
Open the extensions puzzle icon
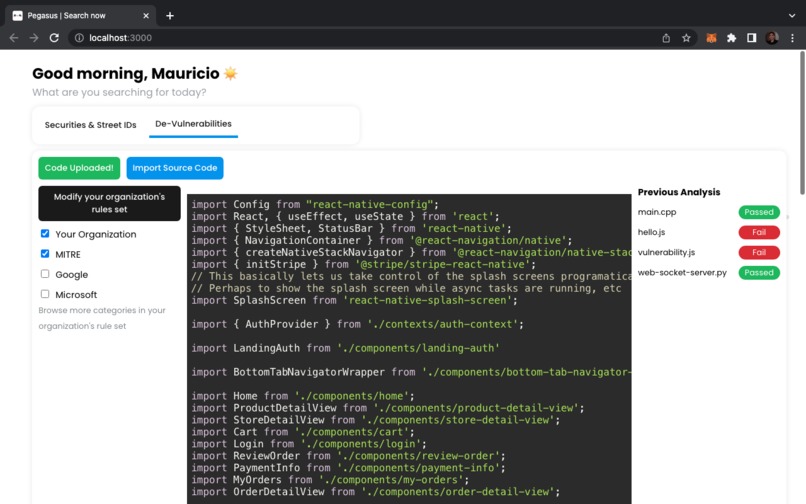[x=731, y=38]
